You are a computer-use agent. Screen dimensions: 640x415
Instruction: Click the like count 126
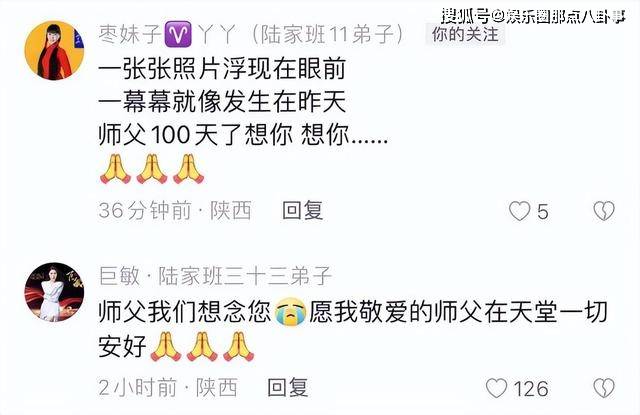click(531, 388)
